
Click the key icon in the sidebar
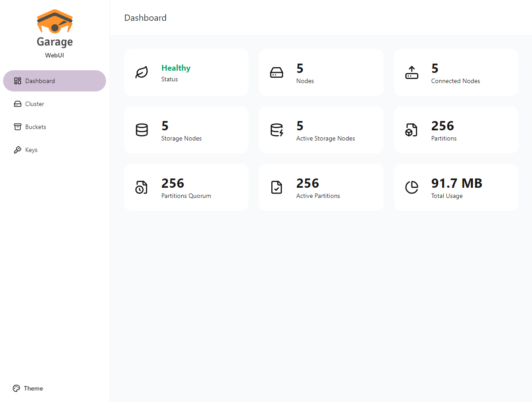pos(18,150)
